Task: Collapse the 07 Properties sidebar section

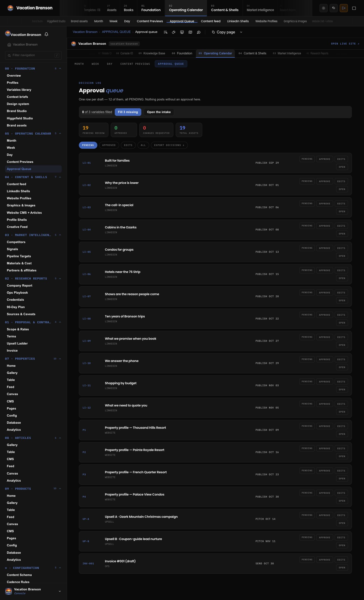Action: point(60,359)
